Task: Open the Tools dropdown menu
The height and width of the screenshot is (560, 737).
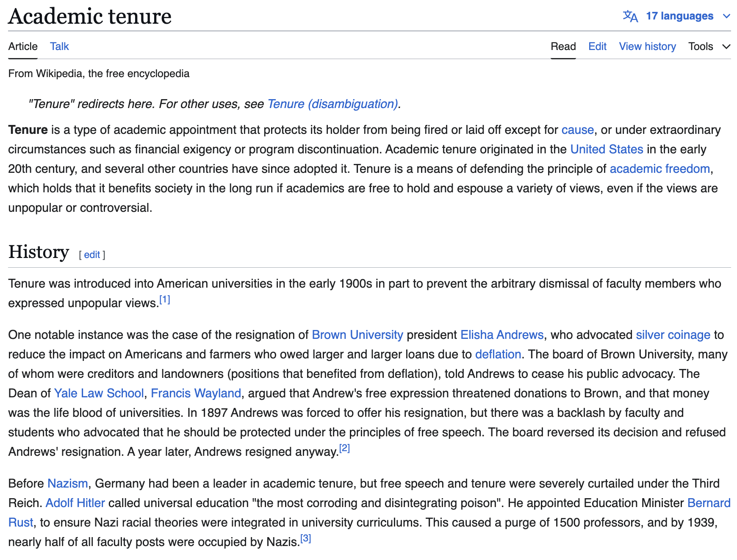Action: tap(709, 46)
